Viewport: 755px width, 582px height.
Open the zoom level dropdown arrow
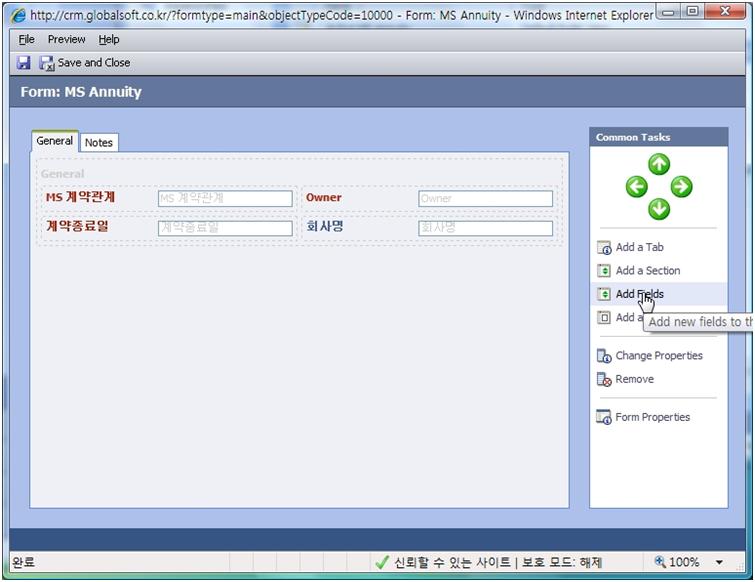point(719,562)
